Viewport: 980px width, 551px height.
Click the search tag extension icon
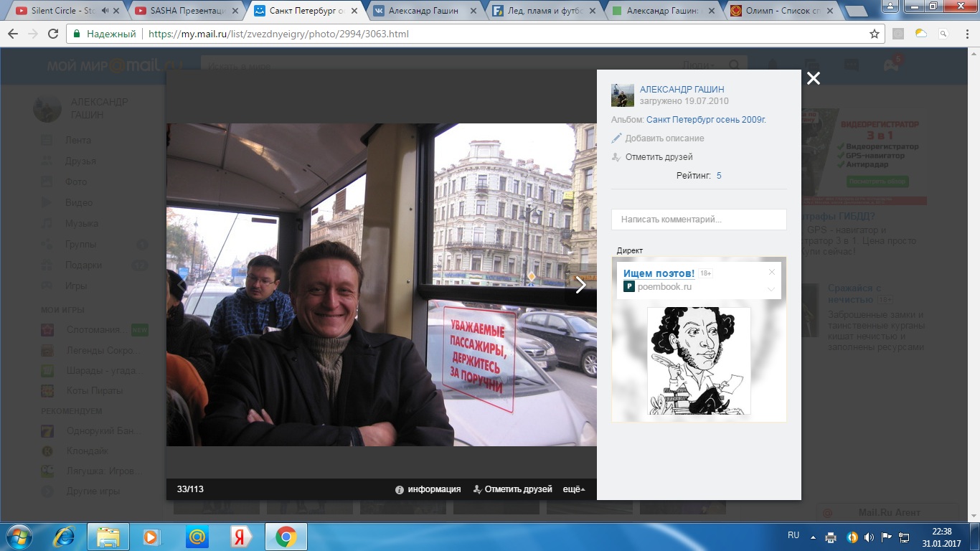943,34
